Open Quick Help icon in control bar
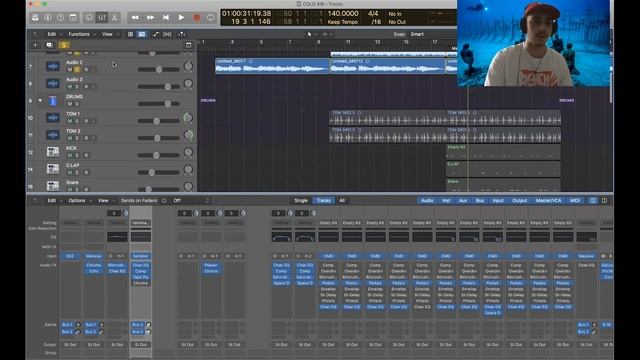Viewport: 640px width, 360px height. (60, 18)
